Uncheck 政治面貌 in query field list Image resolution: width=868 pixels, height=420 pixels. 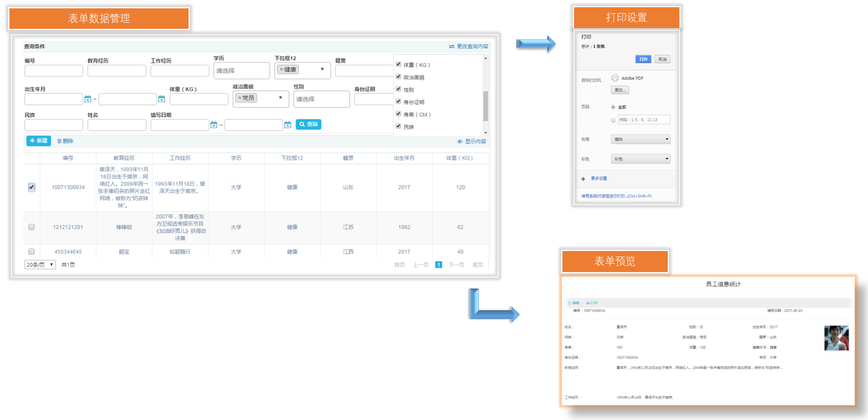[x=398, y=77]
